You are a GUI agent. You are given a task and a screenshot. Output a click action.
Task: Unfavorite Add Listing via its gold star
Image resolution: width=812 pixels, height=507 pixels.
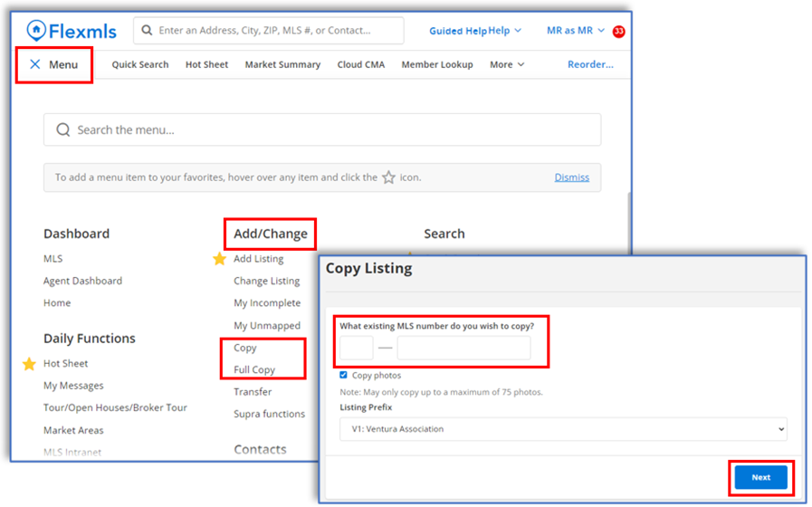point(220,259)
